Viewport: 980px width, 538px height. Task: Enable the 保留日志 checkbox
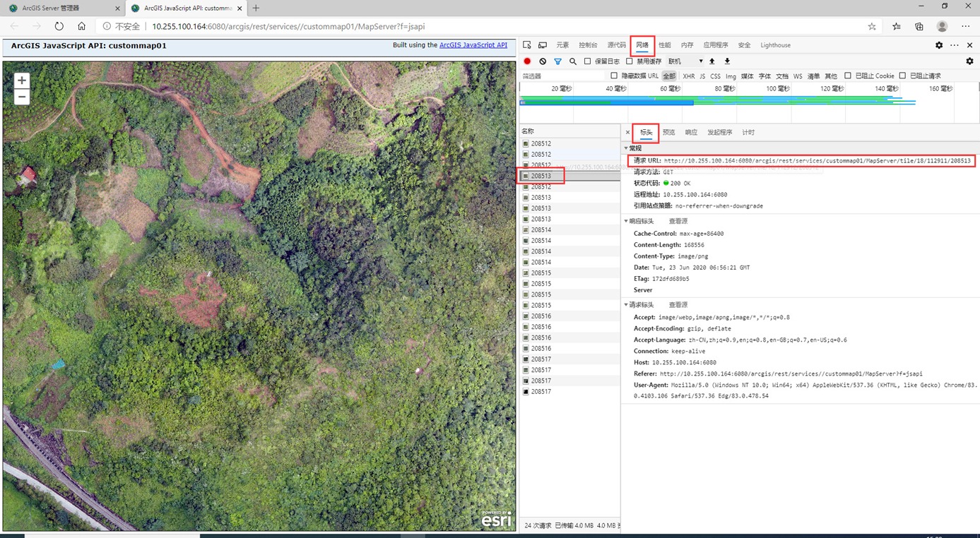[x=588, y=61]
